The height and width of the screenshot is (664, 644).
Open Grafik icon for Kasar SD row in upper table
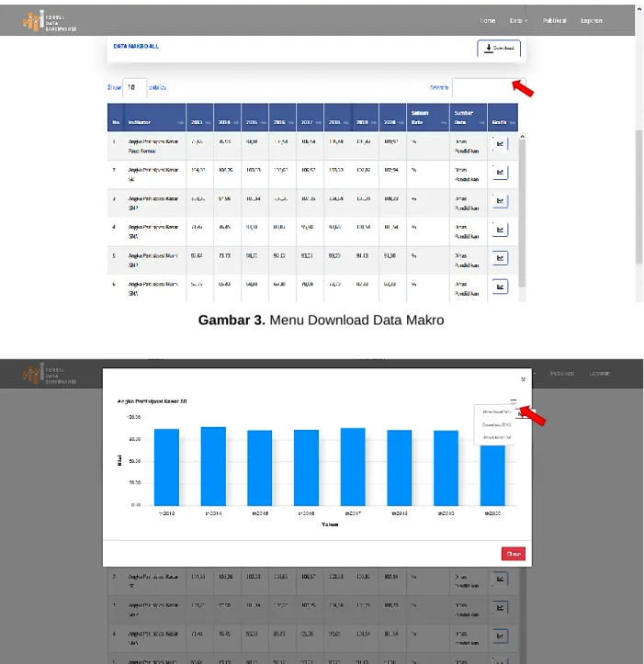coord(500,173)
